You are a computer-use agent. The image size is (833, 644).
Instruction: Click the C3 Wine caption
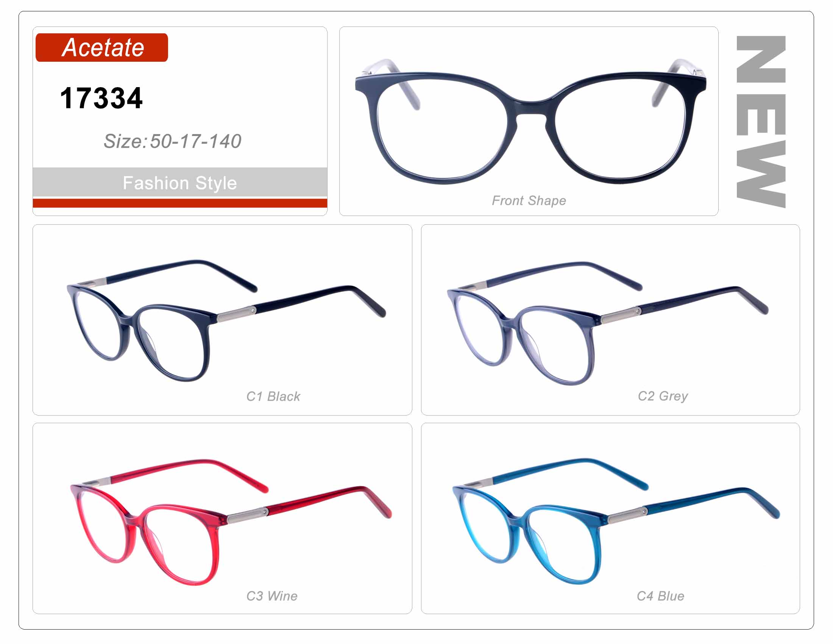[272, 596]
